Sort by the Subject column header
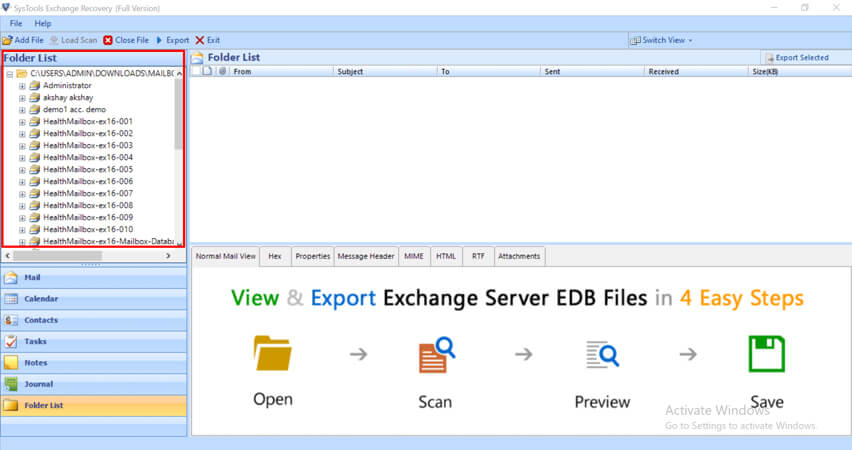Viewport: 852px width, 450px height. pos(385,72)
